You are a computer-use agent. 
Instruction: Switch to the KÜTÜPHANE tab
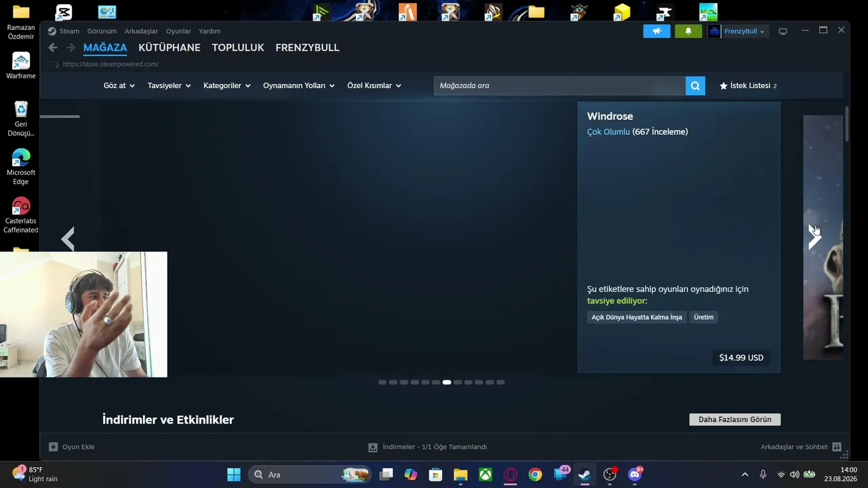tap(170, 47)
